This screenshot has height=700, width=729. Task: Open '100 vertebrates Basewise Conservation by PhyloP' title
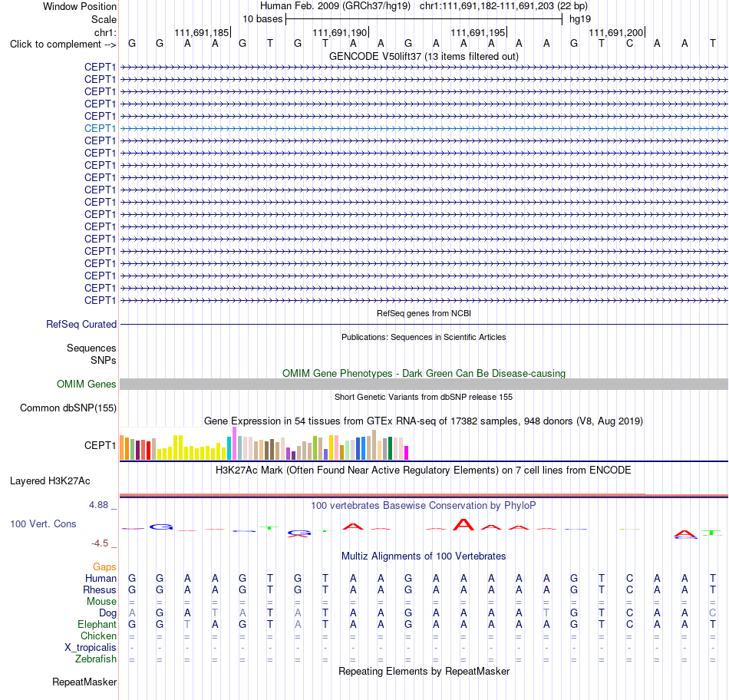point(424,506)
